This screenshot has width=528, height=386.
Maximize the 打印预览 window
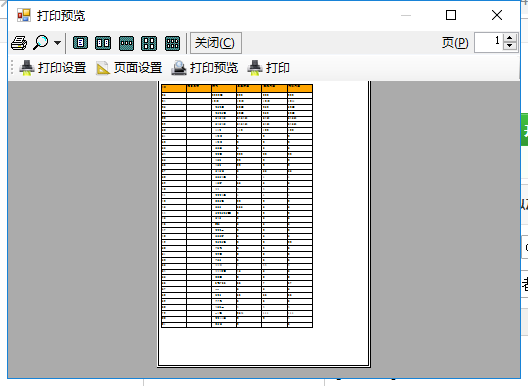tap(451, 15)
